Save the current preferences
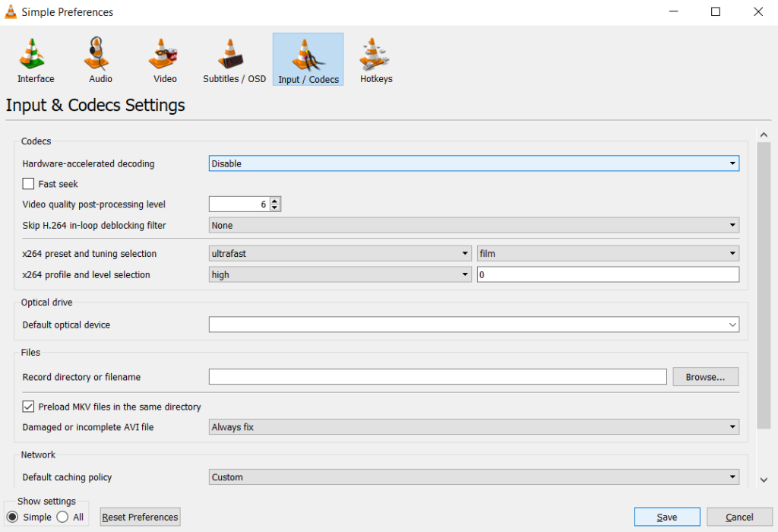 [x=666, y=516]
